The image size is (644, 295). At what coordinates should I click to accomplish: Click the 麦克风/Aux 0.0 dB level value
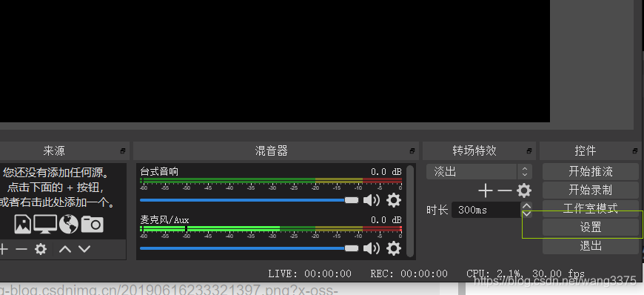click(x=386, y=219)
